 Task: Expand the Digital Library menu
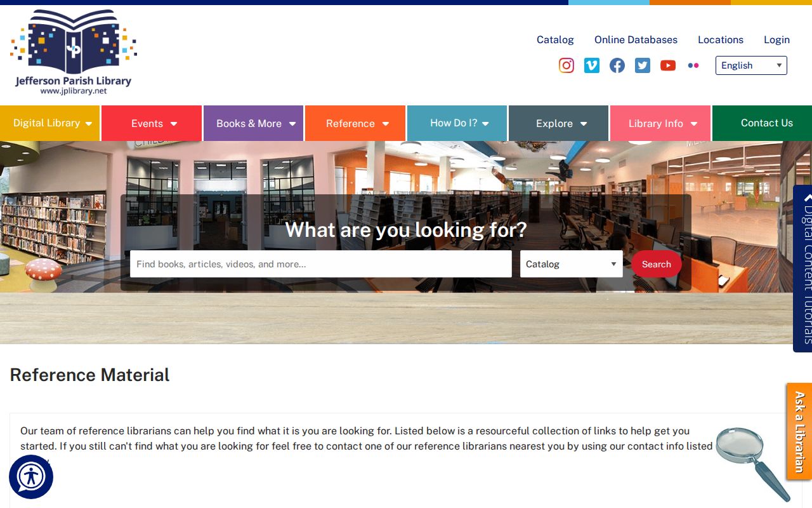50,123
